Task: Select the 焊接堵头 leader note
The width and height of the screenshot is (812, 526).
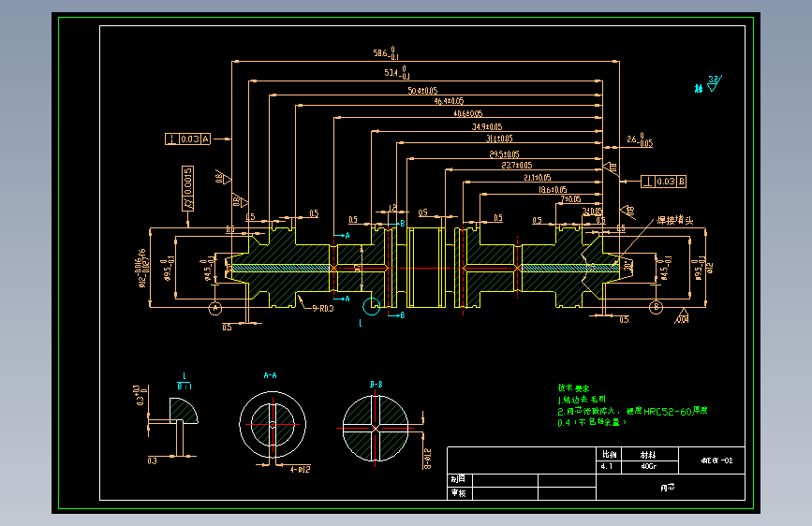Action: pyautogui.click(x=675, y=220)
